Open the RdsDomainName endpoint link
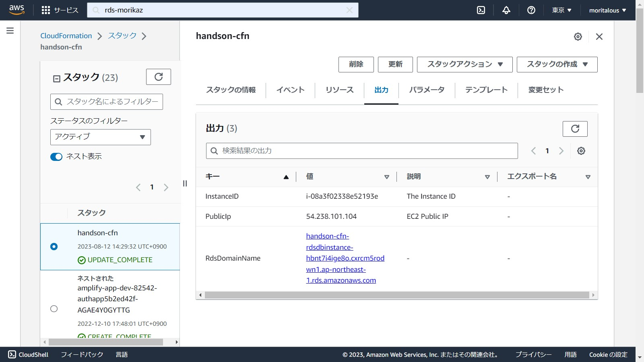 345,258
